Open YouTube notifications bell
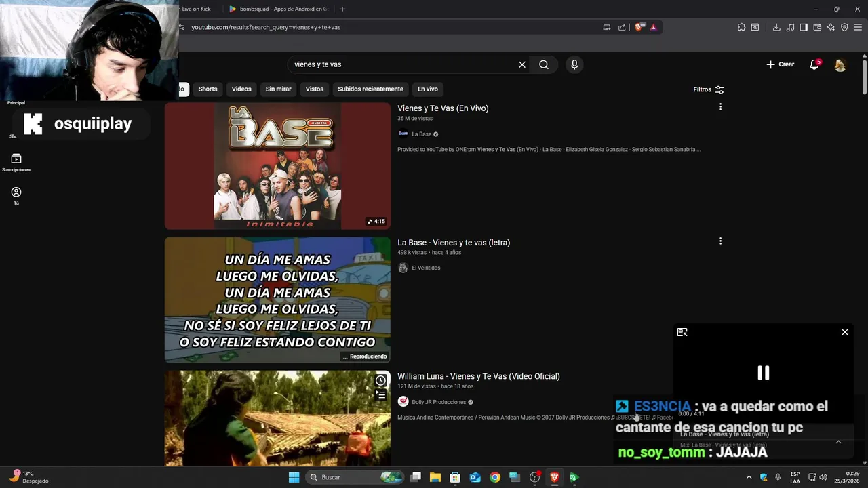Viewport: 868px width, 488px height. 814,64
